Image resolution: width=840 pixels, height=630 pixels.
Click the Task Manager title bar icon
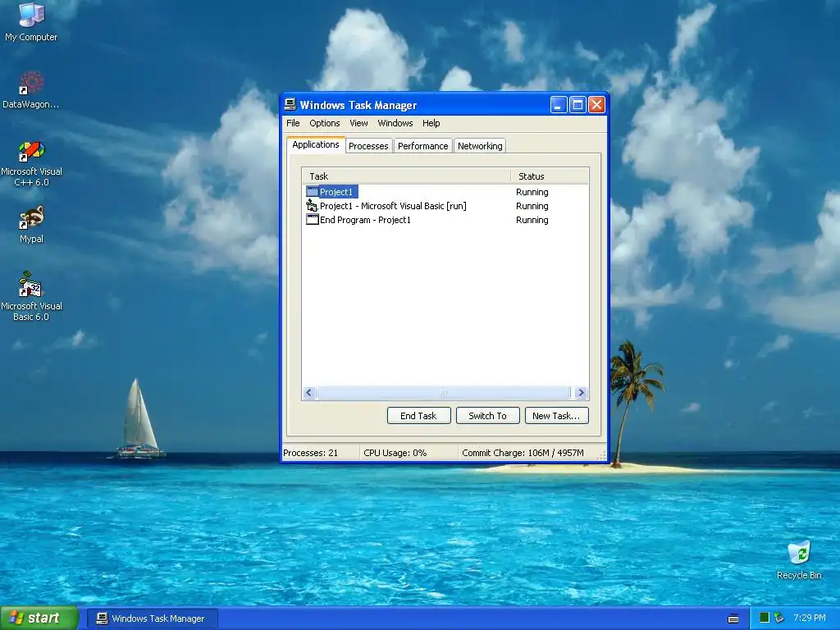point(290,104)
